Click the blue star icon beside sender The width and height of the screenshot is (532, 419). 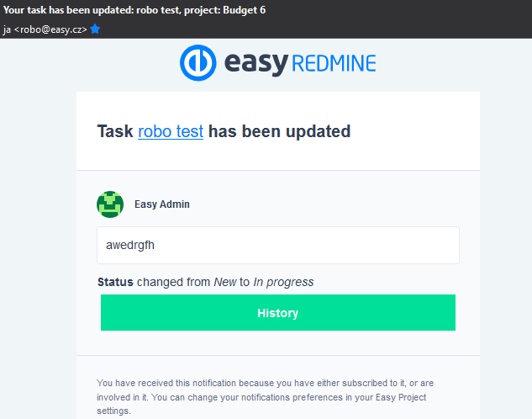pyautogui.click(x=96, y=29)
